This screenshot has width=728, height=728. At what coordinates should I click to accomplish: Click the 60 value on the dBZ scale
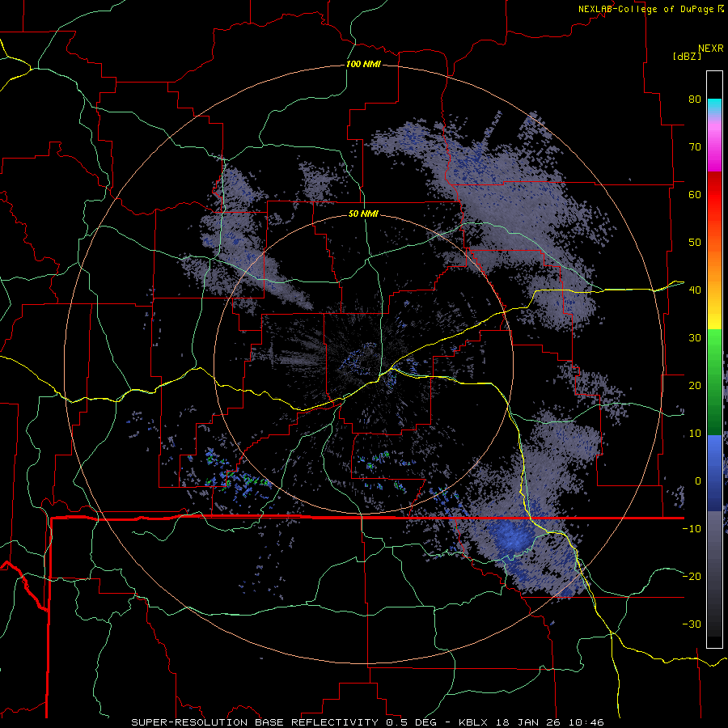[x=695, y=194]
